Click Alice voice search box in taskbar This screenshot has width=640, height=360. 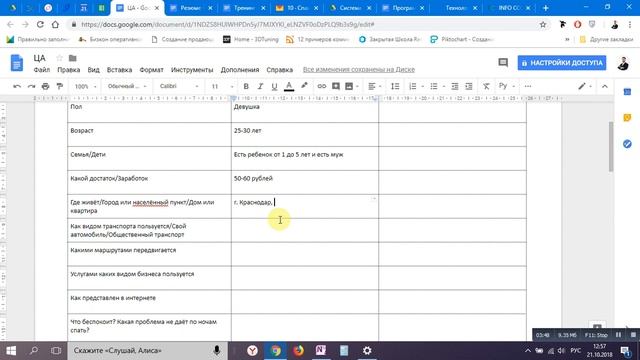click(147, 351)
